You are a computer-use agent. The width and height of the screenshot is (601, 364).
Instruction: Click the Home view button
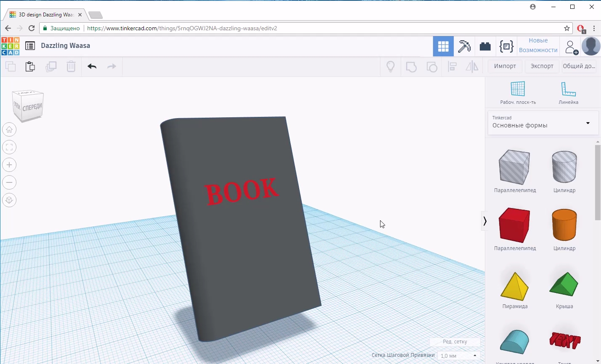coord(9,129)
